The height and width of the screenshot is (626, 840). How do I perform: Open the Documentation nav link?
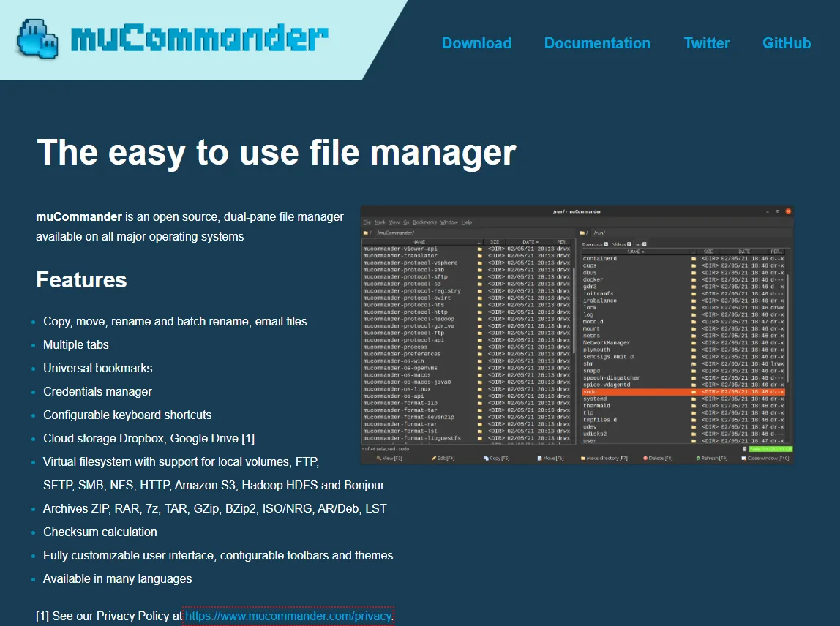coord(597,43)
